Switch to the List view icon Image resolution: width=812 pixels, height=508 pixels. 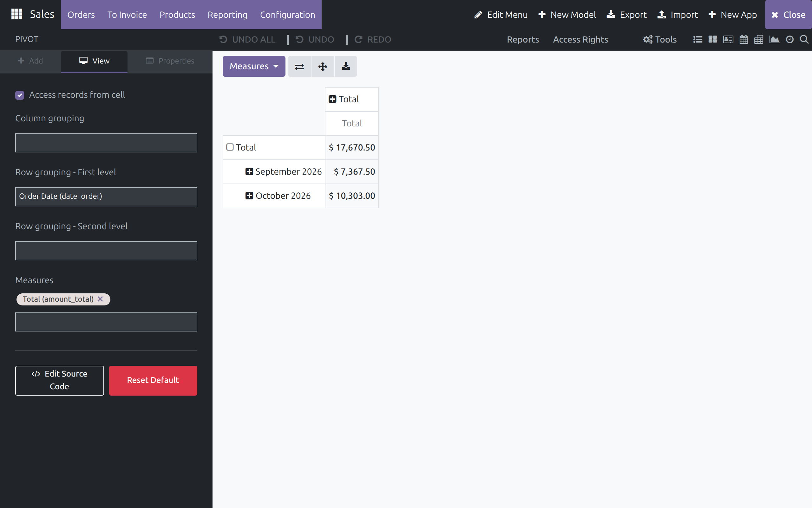pyautogui.click(x=697, y=40)
